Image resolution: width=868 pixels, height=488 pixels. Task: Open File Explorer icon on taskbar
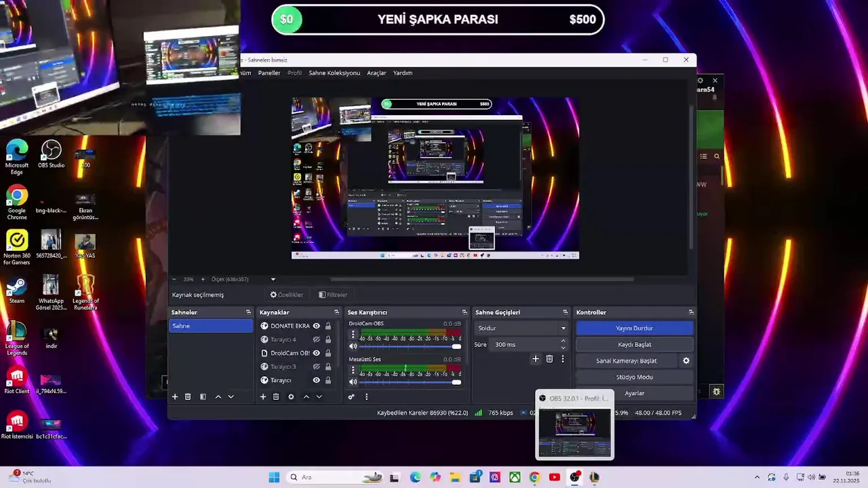coord(455,477)
